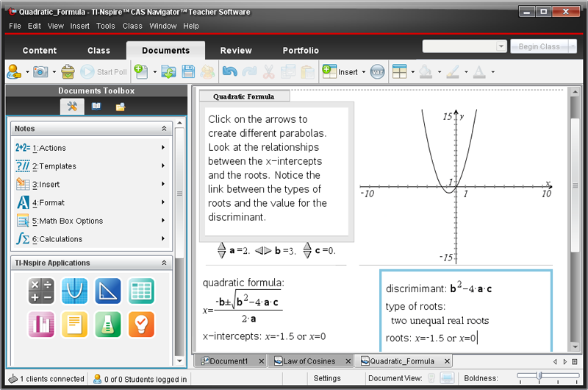
Task: Open the Tools menu
Action: (106, 26)
